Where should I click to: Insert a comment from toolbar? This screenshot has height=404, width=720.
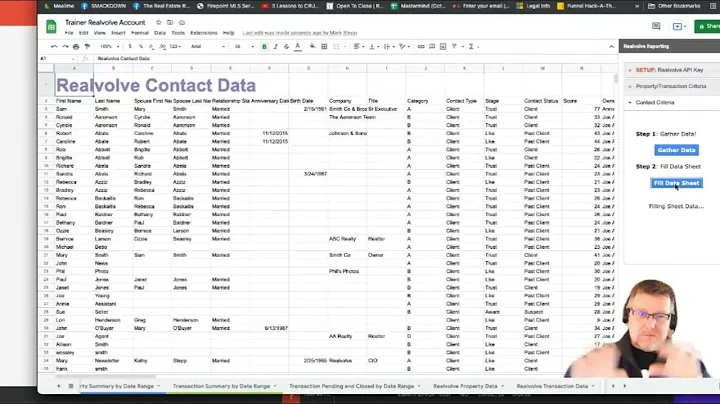(432, 46)
